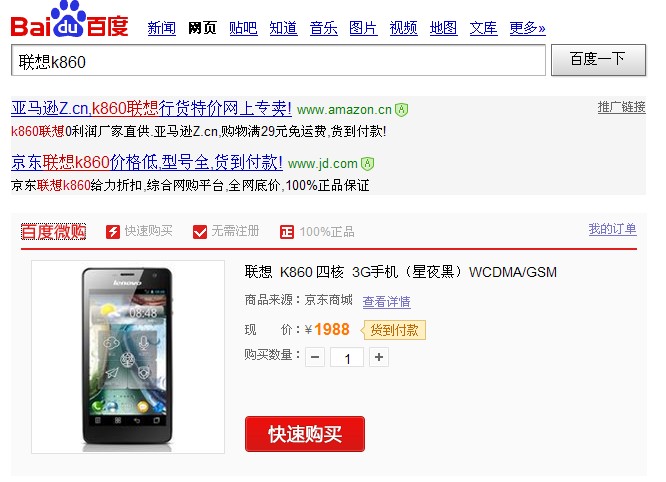Click the search box containing 联想k860
Image resolution: width=666 pixels, height=482 pixels.
278,61
